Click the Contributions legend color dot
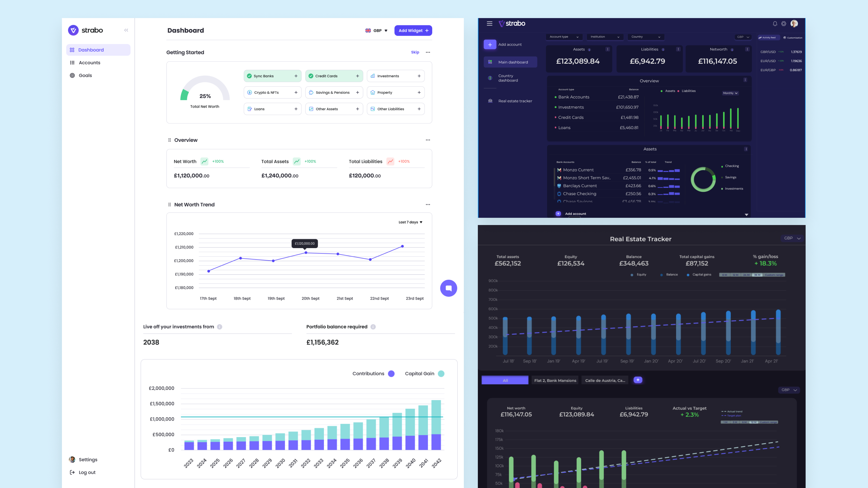The width and height of the screenshot is (868, 488). pyautogui.click(x=391, y=373)
